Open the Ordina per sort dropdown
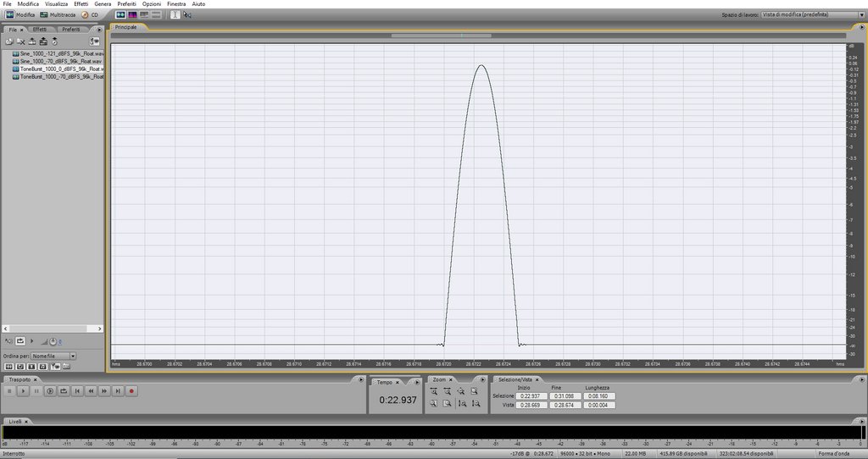 pyautogui.click(x=53, y=357)
